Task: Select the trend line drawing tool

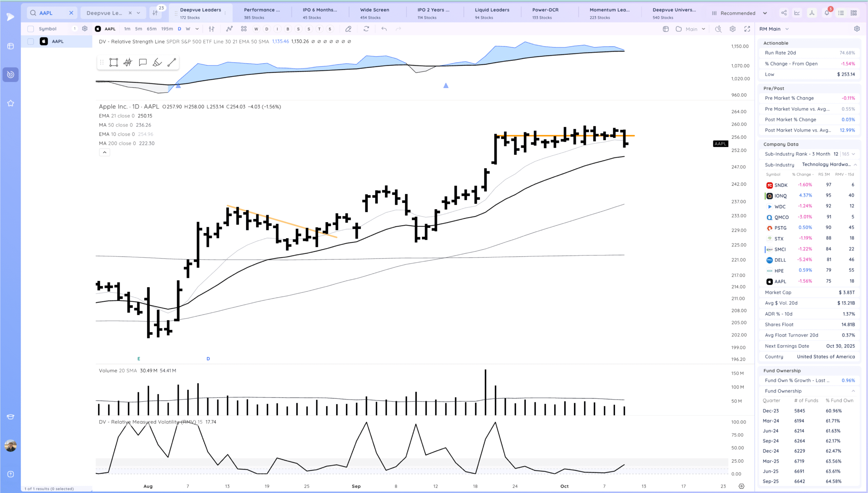Action: [172, 62]
